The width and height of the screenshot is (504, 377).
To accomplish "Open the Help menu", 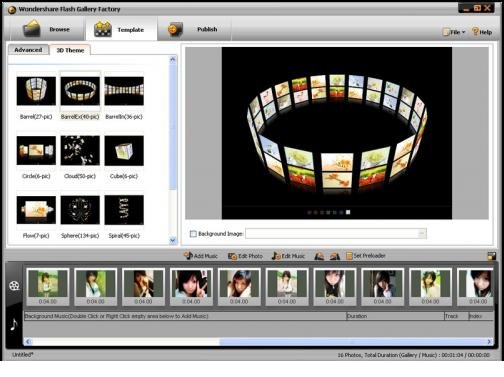I will pyautogui.click(x=482, y=32).
